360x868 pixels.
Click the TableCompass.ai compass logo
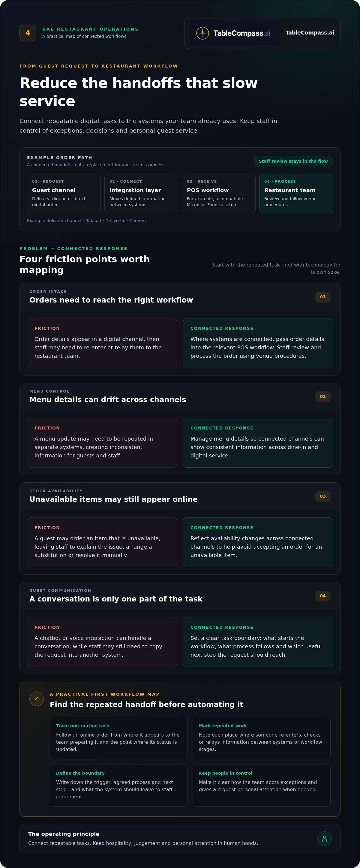[x=235, y=33]
